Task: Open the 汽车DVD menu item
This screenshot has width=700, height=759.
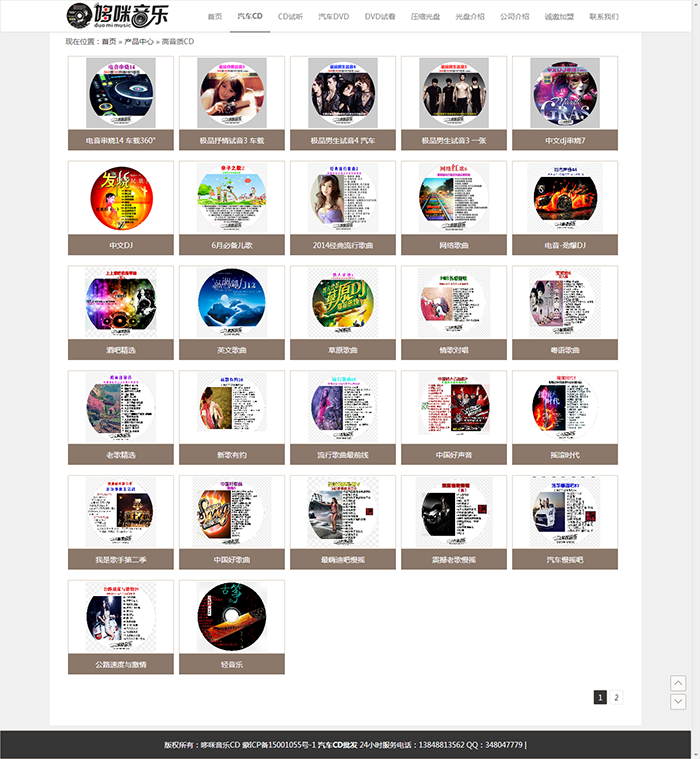Action: [x=334, y=16]
